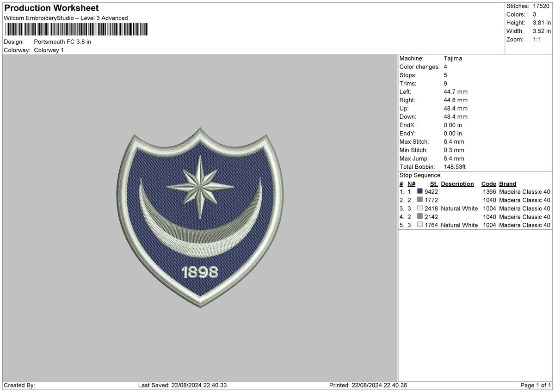The width and height of the screenshot is (555, 392).
Task: Click 'Natural White' in stop row 5
Action: click(459, 225)
